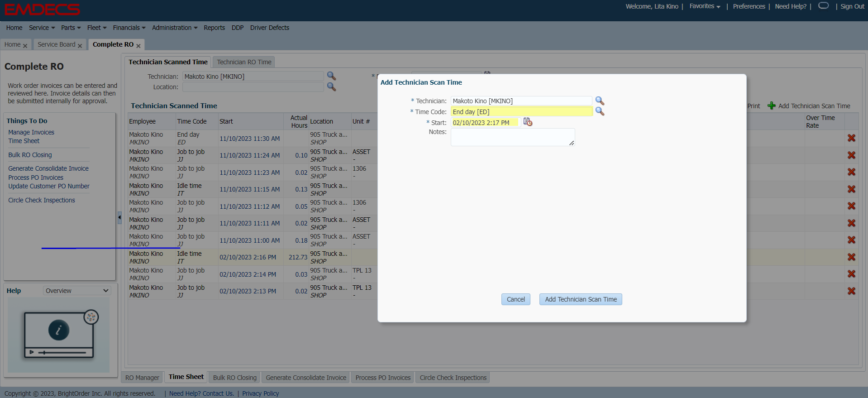Click the green plus Add Technician Scan Time
868x398 pixels.
(772, 106)
